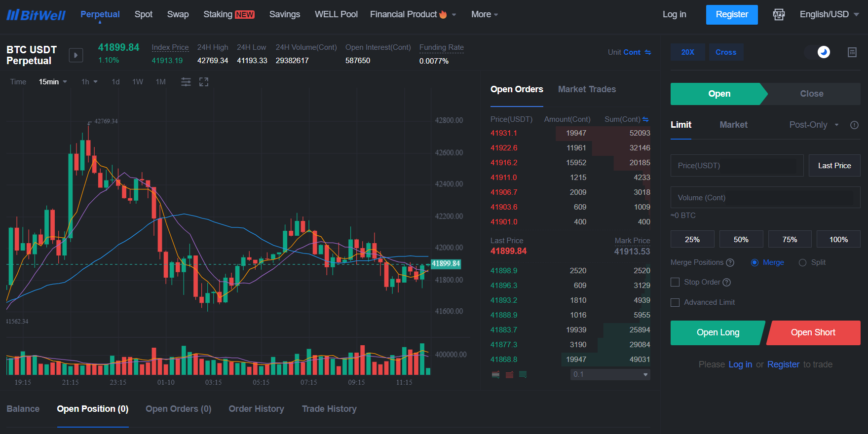This screenshot has width=868, height=434.
Task: Expand the More menu
Action: pos(485,14)
